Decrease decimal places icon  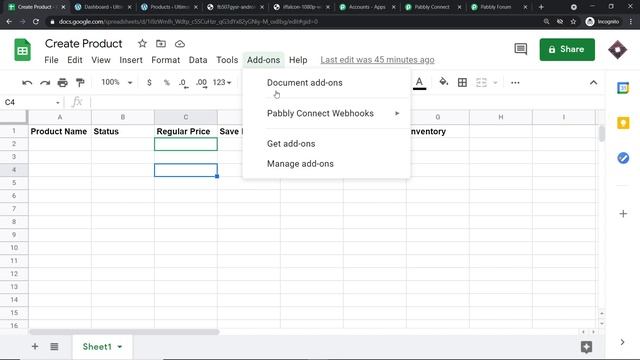point(183,83)
